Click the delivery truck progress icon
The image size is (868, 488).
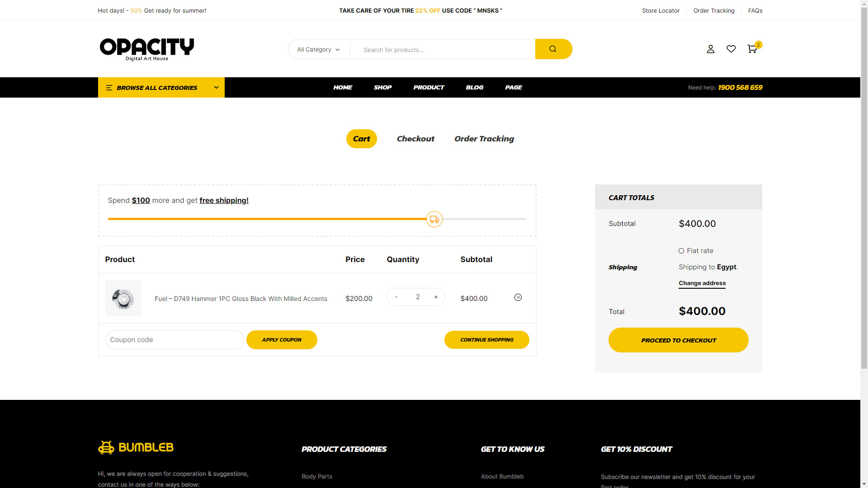pos(434,220)
